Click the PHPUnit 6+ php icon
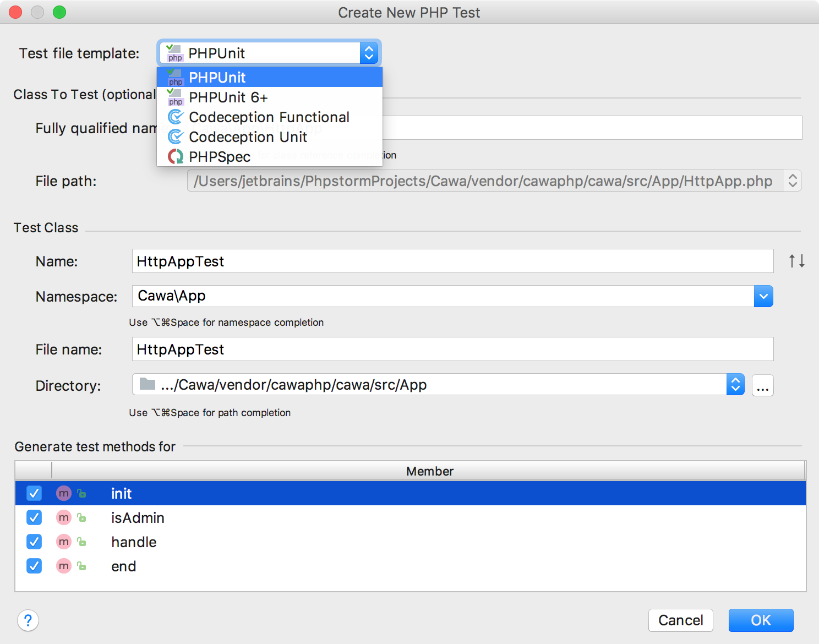 [x=176, y=97]
